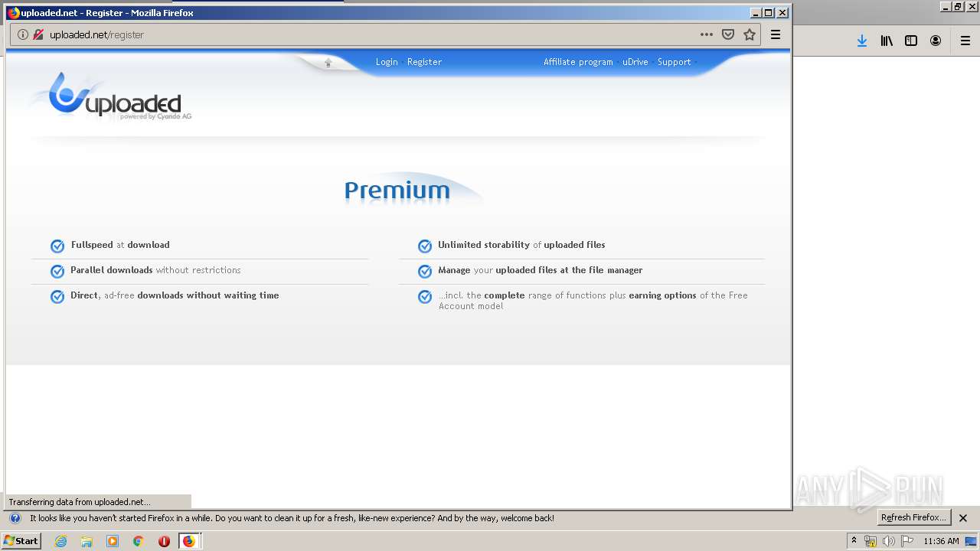Open the popup window hamburger menu

(x=776, y=34)
